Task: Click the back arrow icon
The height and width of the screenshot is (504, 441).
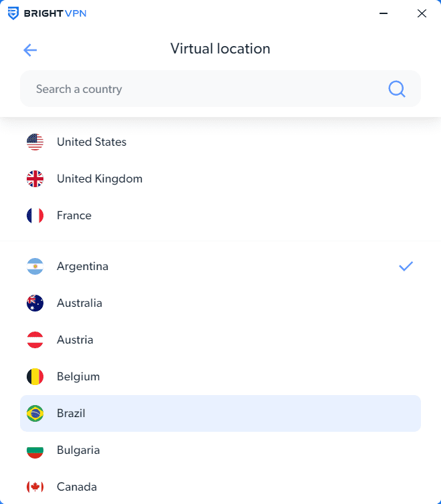Action: point(30,50)
